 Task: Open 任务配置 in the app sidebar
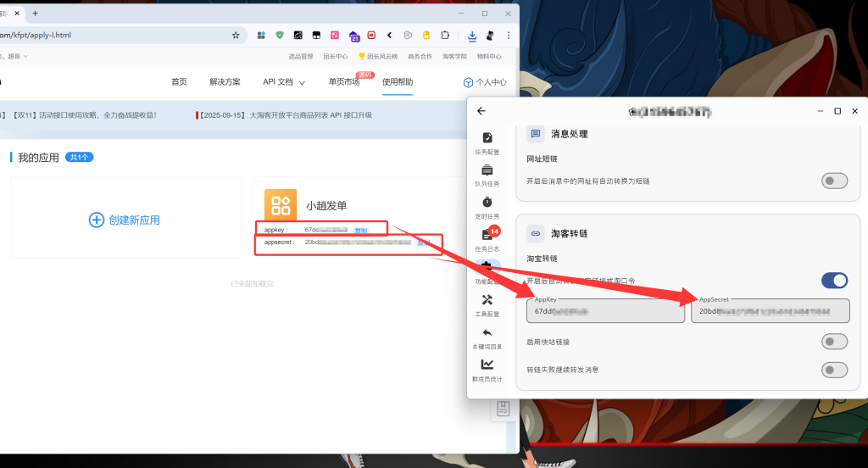point(487,143)
